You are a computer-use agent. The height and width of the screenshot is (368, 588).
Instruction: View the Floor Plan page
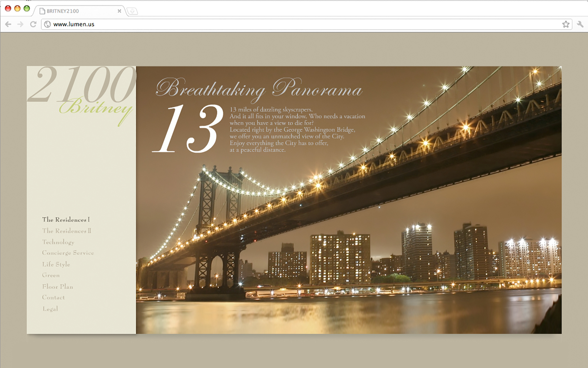coord(57,286)
